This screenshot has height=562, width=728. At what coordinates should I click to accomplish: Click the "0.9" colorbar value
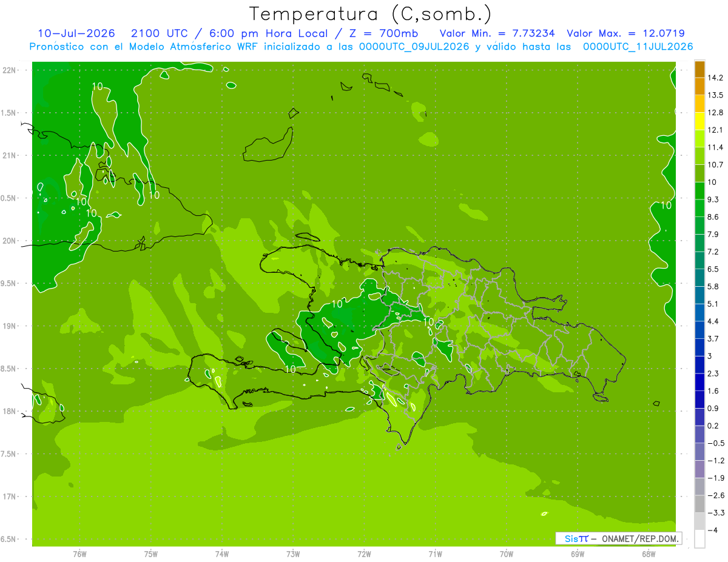pyautogui.click(x=713, y=409)
